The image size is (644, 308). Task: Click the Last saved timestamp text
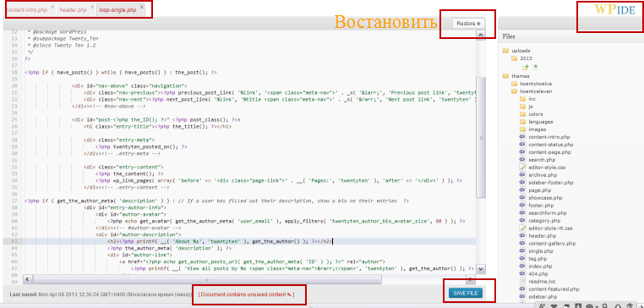pyautogui.click(x=101, y=294)
